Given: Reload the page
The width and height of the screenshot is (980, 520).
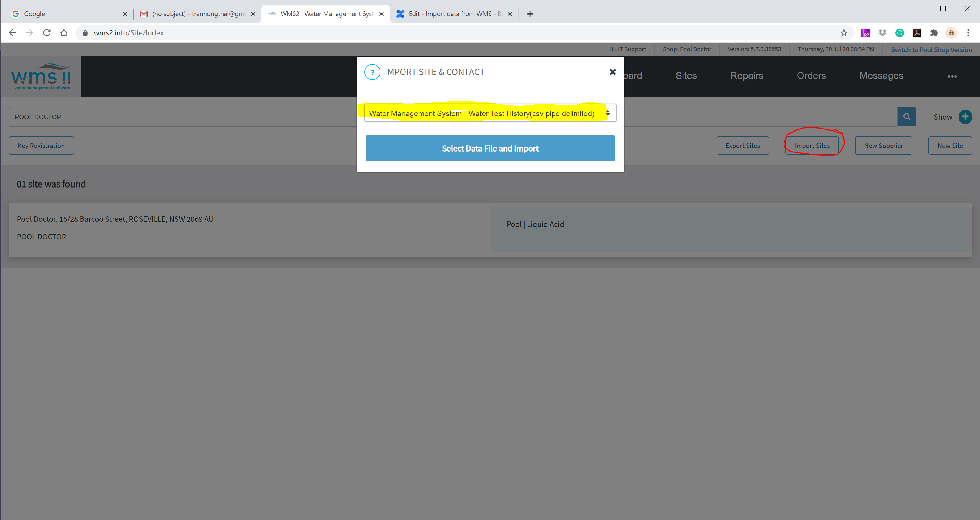Looking at the screenshot, I should [47, 33].
